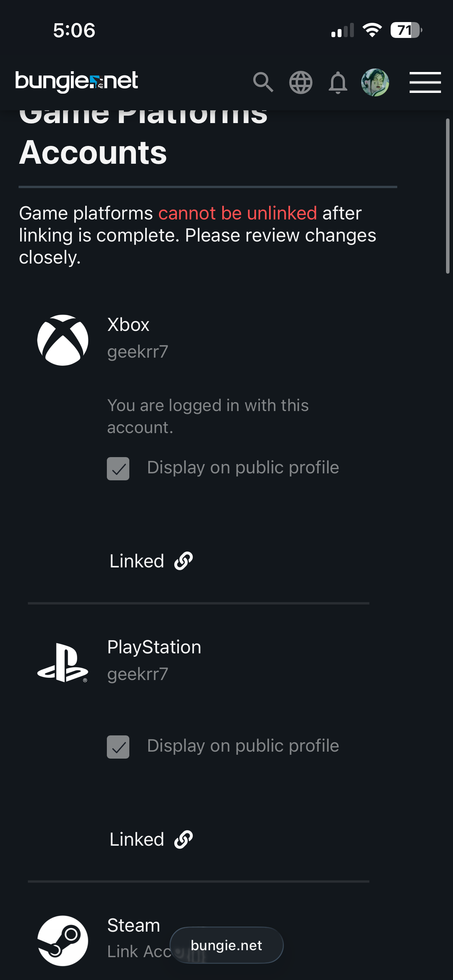Go to the Bungie.net home logo

point(77,81)
